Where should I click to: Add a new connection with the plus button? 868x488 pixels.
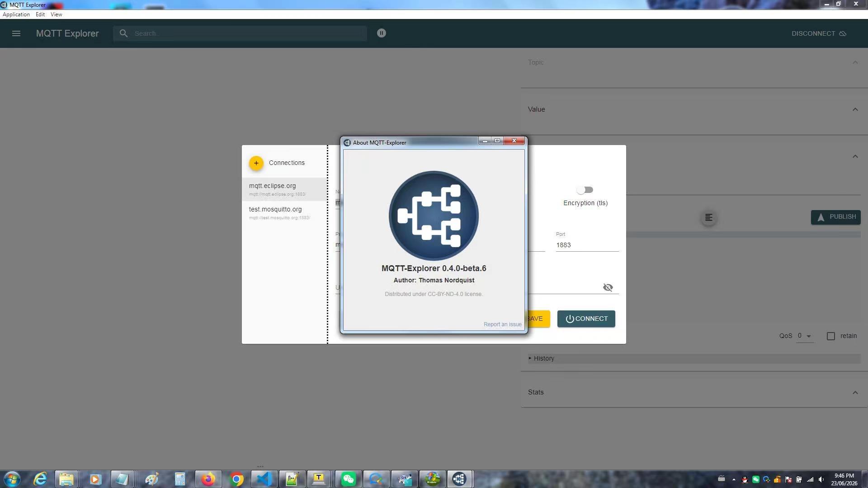[x=256, y=163]
